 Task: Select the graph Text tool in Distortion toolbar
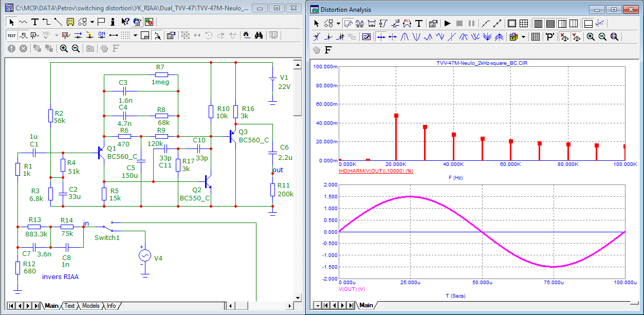coord(419,24)
